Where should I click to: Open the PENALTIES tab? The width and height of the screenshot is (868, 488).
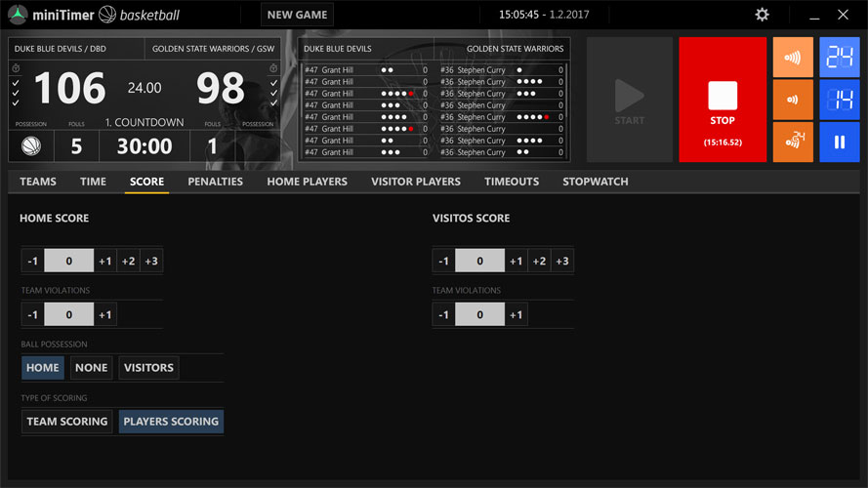click(x=216, y=182)
